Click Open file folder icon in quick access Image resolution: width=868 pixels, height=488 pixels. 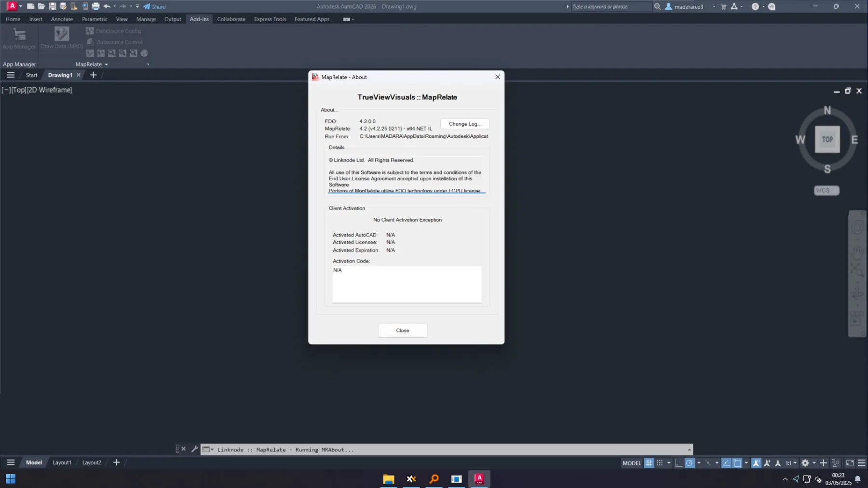tap(41, 6)
